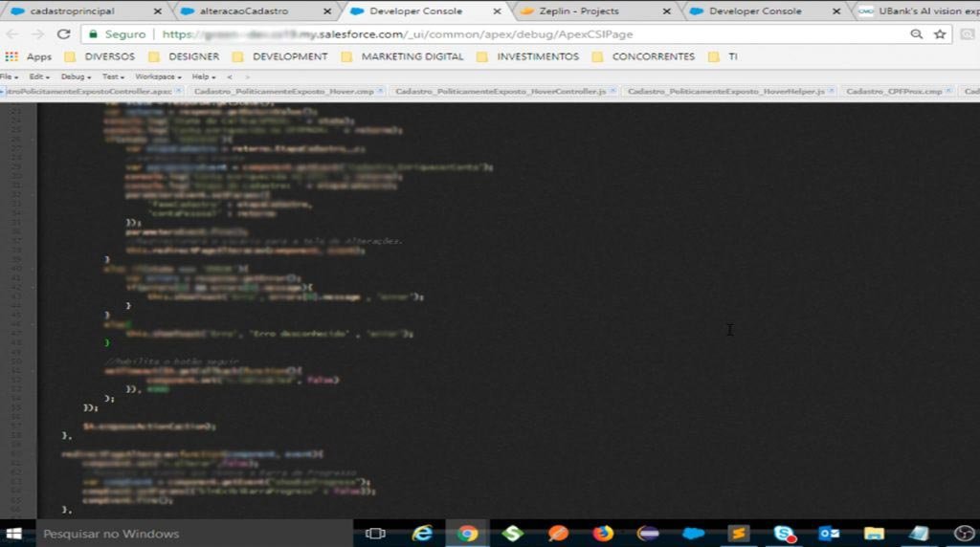
Task: Open the Edit menu dropdown
Action: click(x=38, y=77)
